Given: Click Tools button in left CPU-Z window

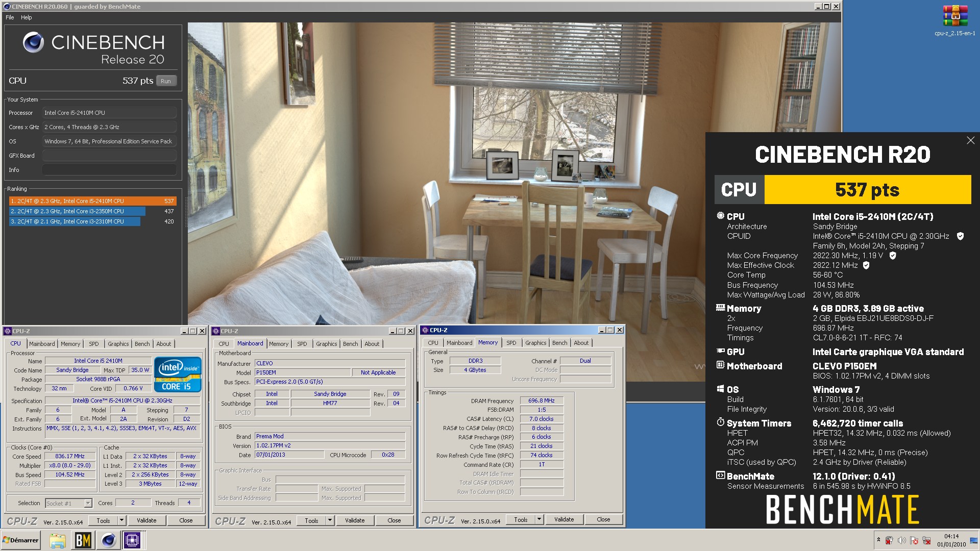Looking at the screenshot, I should pyautogui.click(x=104, y=520).
